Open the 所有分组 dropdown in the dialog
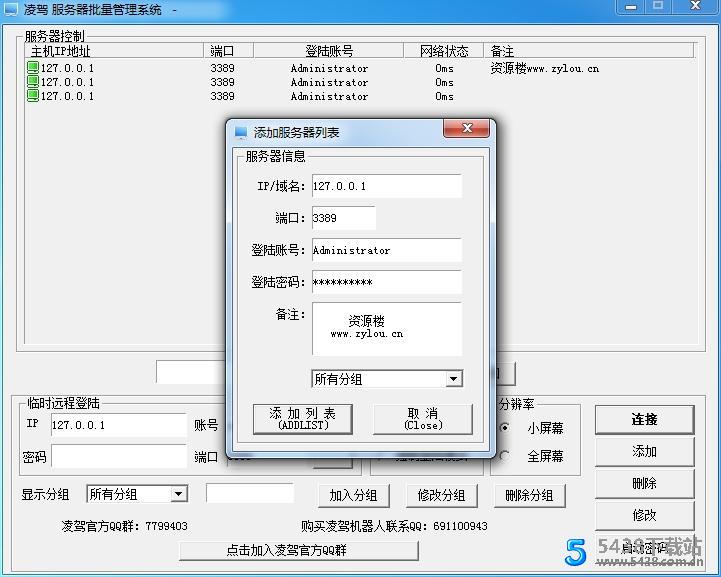The image size is (721, 577). point(453,379)
